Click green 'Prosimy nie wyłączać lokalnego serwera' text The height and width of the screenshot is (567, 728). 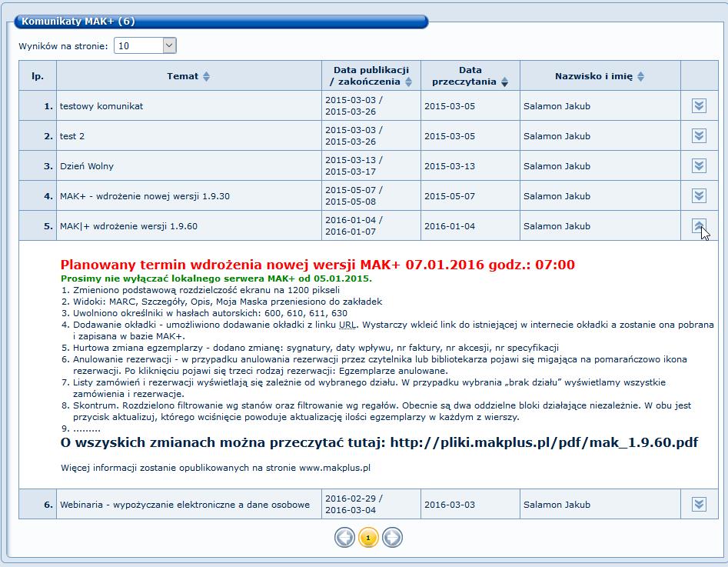tap(216, 278)
